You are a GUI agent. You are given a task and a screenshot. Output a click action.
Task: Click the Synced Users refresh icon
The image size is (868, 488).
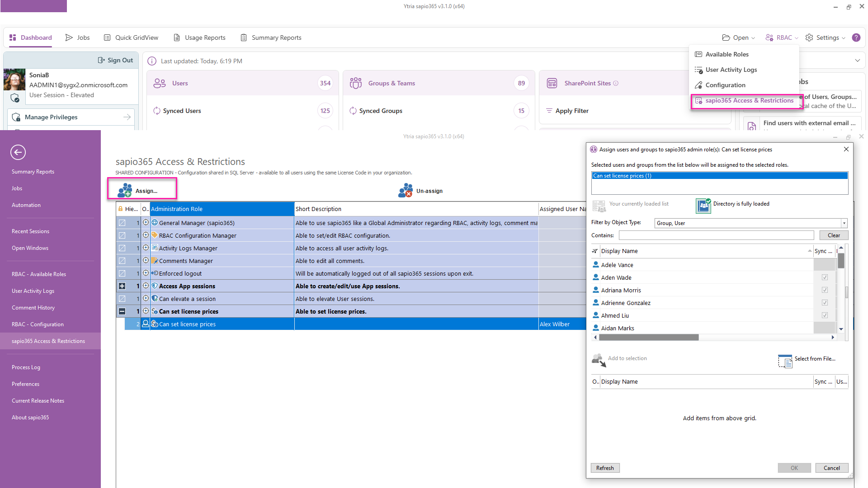[157, 111]
